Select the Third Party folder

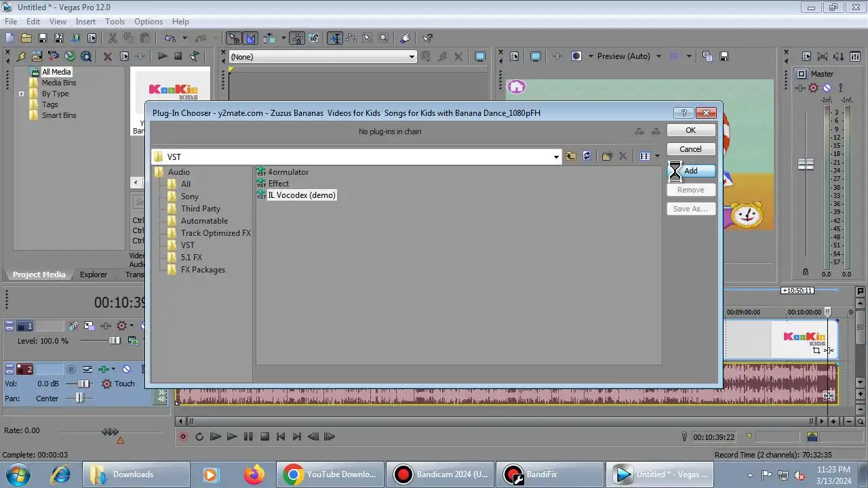tap(200, 209)
